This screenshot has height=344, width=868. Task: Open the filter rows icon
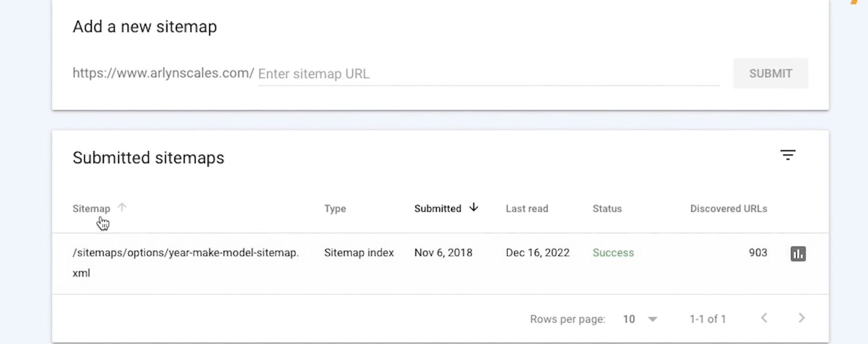(x=788, y=155)
